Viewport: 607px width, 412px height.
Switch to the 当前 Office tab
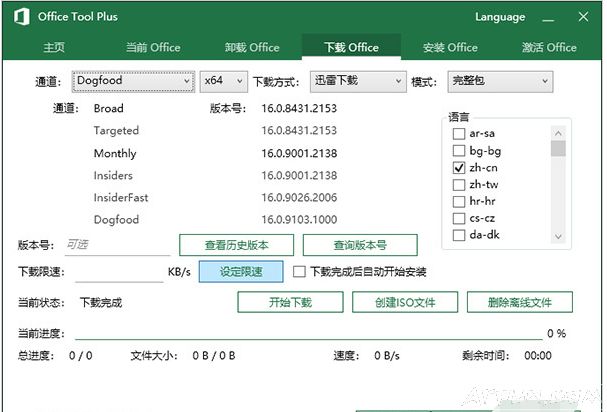(x=153, y=47)
